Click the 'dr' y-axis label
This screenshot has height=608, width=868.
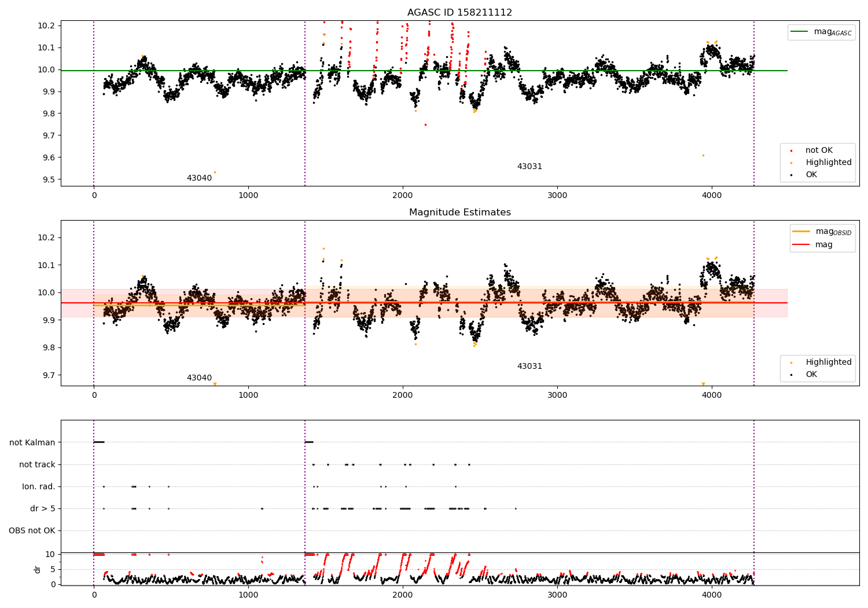tap(38, 569)
